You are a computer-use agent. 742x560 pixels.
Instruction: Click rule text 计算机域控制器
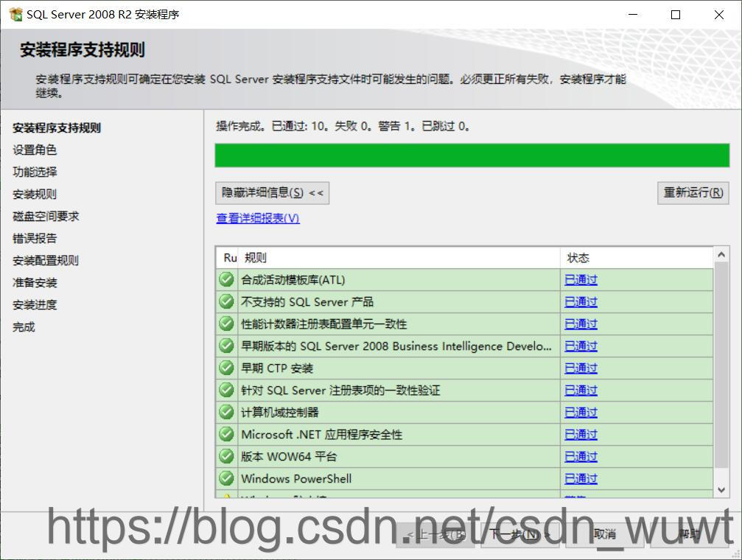(x=280, y=413)
